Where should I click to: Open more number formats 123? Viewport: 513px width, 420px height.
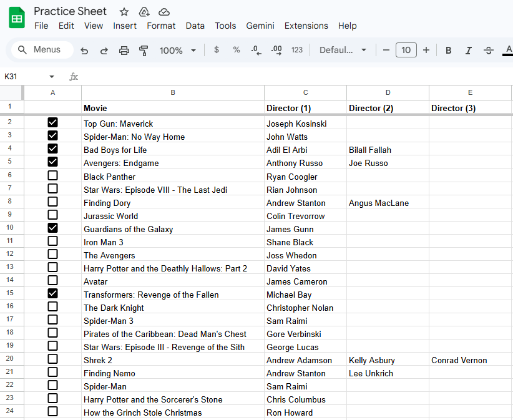pyautogui.click(x=296, y=50)
